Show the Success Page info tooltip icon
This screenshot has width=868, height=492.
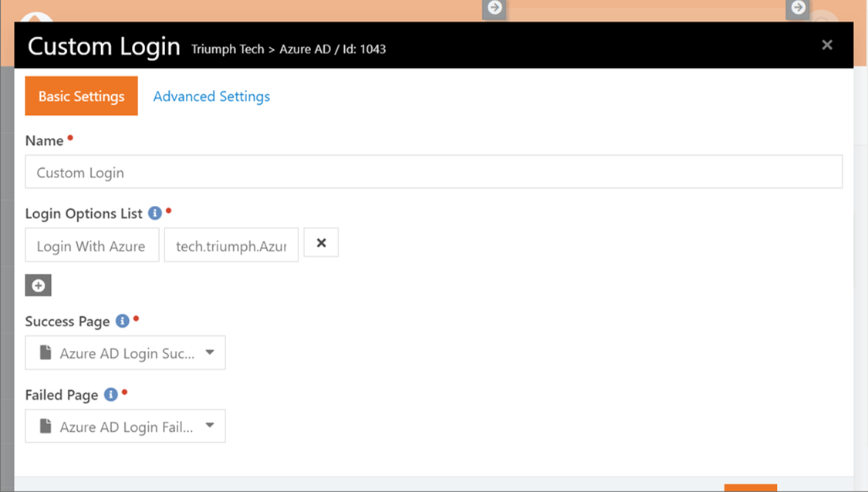tap(123, 321)
